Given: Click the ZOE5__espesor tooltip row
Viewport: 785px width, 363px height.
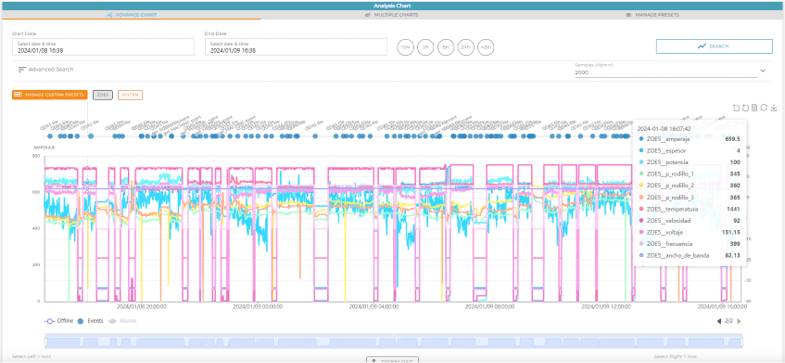Looking at the screenshot, I should point(689,150).
